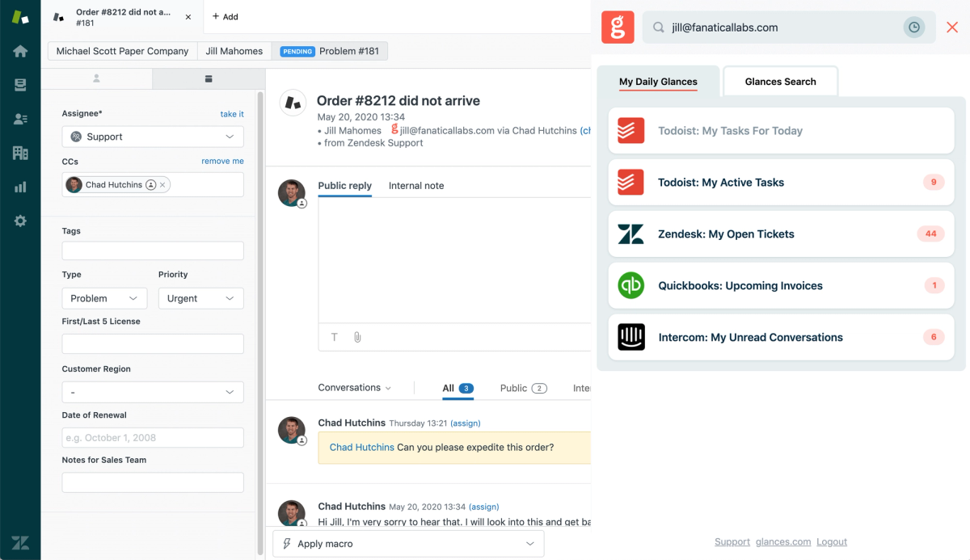Screen dimensions: 970x560
Task: Click the assign link on Thursday 13:21 comment
Action: point(465,423)
